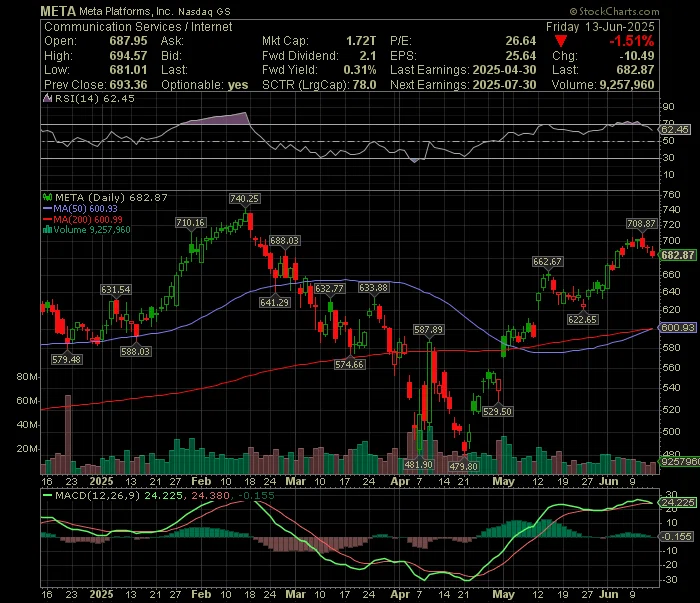Click the 708.87 recent high label
The image size is (700, 603).
point(642,224)
